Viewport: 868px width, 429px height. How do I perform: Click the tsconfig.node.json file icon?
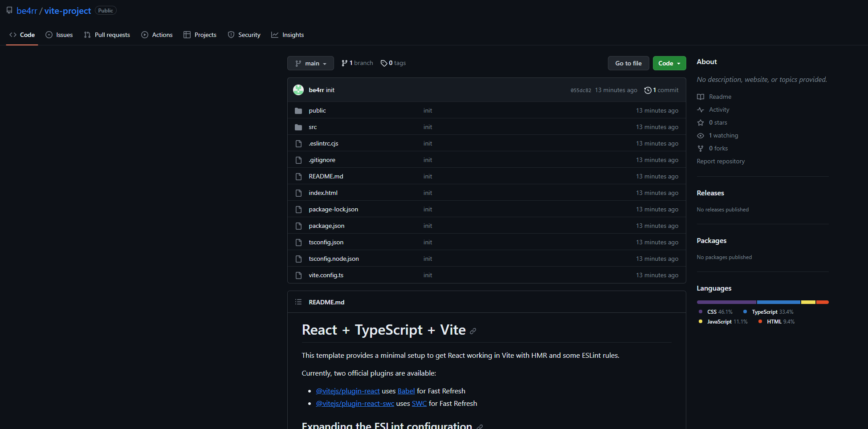tap(298, 259)
